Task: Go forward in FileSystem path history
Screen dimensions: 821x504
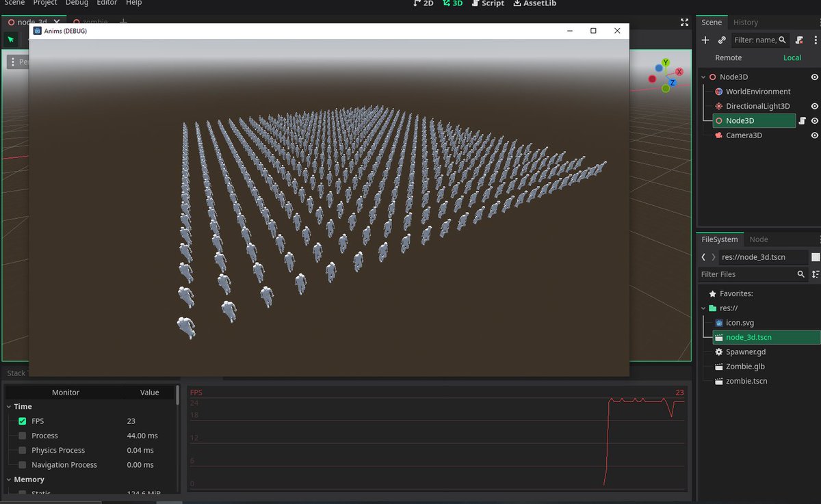Action: (x=714, y=257)
